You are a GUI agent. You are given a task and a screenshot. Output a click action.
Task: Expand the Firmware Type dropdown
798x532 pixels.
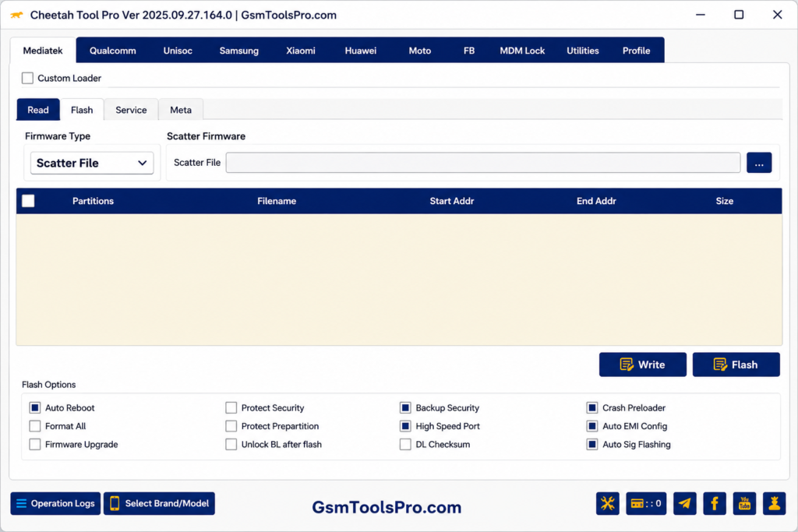(92, 163)
